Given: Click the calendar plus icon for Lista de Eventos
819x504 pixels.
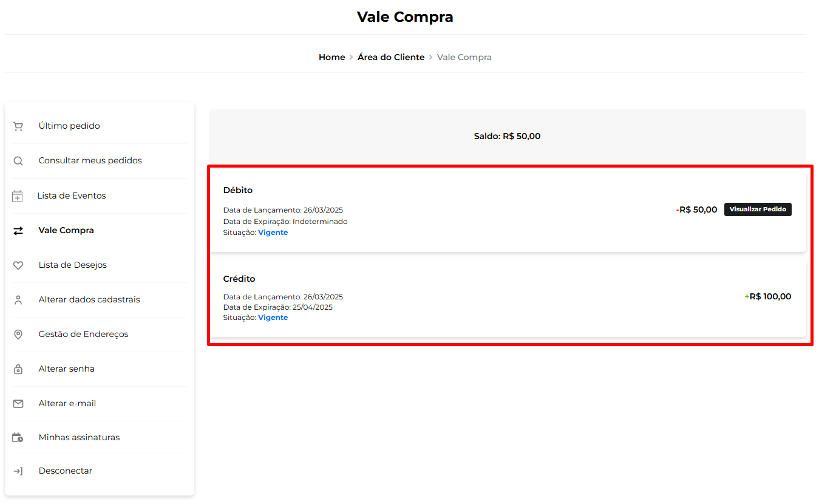Looking at the screenshot, I should pyautogui.click(x=18, y=196).
